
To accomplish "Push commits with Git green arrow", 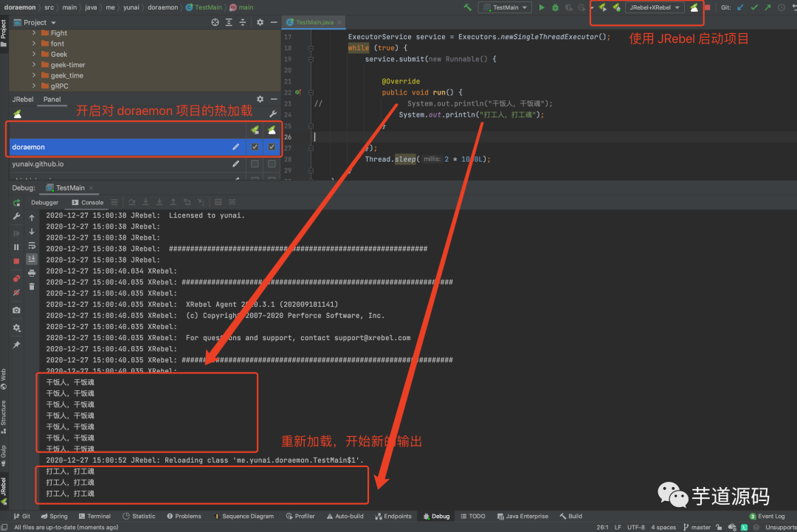I will pyautogui.click(x=767, y=7).
